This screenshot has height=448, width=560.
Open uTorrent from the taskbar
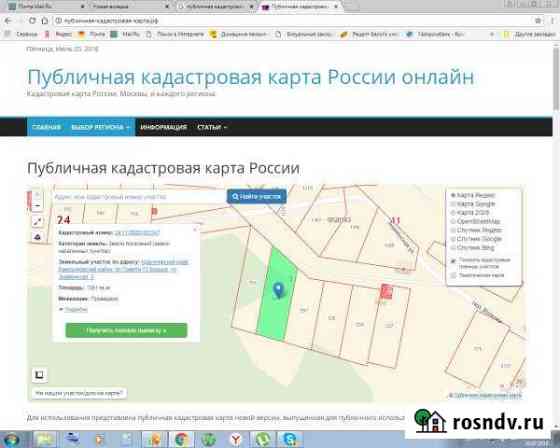pos(263,439)
